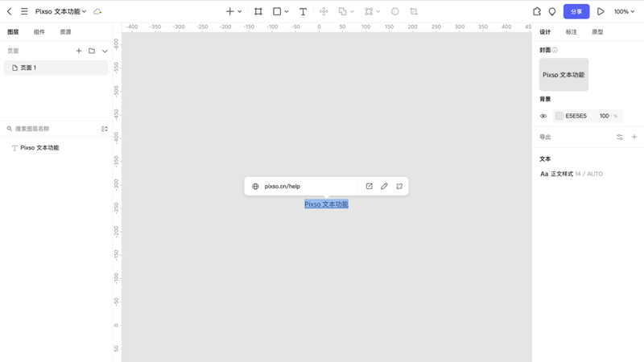Click the highlighted Pixso 文本功能 canvas text

[x=327, y=204]
